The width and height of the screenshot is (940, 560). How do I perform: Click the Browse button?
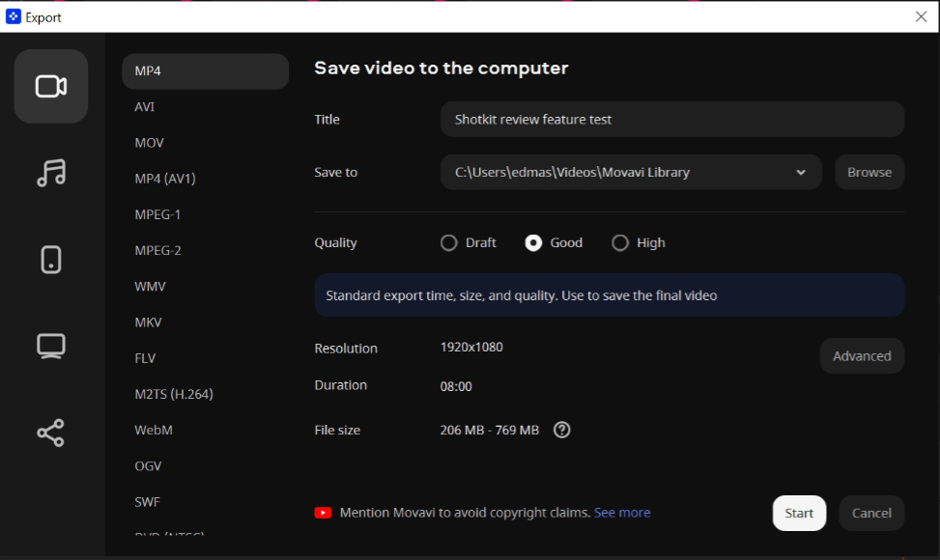[869, 173]
